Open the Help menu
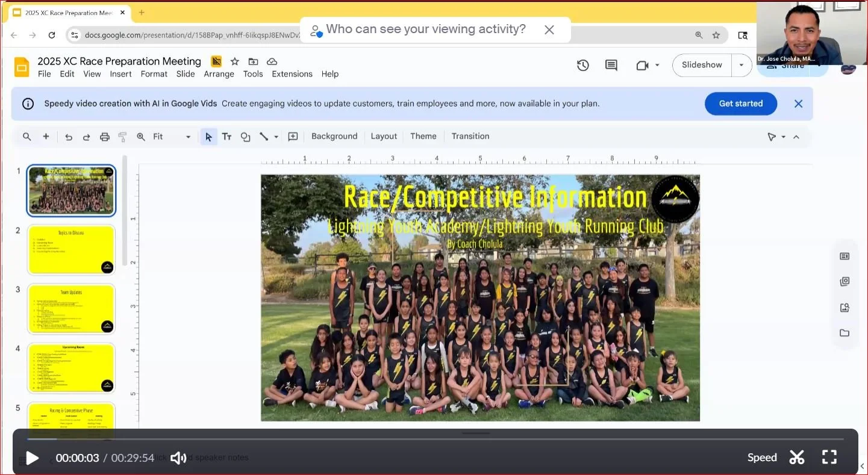Viewport: 868px width, 475px height. tap(330, 74)
